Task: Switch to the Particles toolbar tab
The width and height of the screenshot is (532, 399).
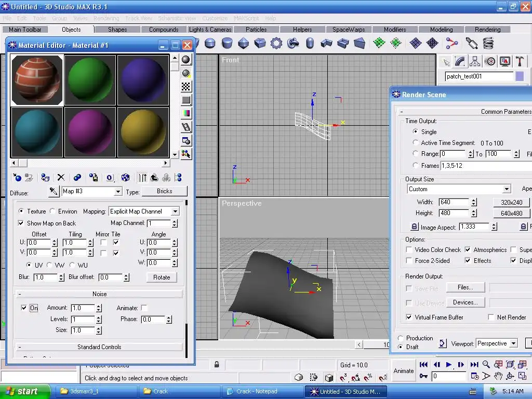Action: (256, 30)
